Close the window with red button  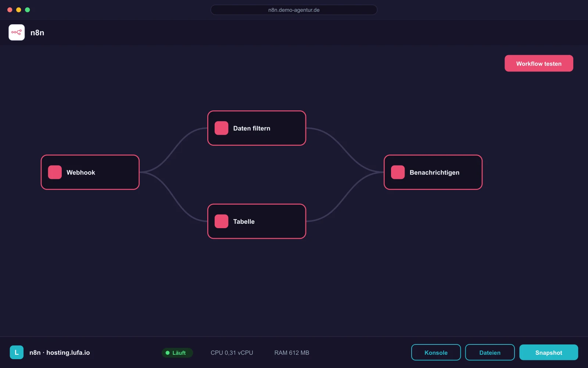(x=10, y=10)
